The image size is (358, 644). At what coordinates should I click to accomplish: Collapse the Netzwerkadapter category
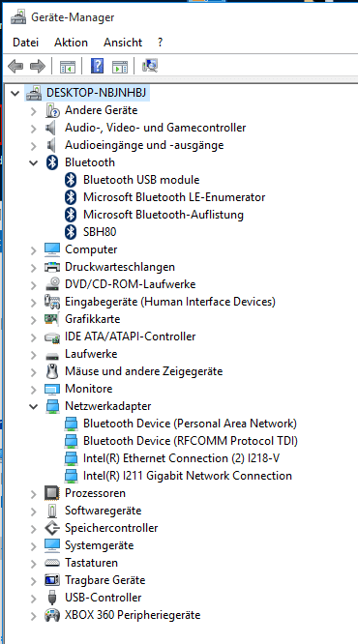(33, 406)
